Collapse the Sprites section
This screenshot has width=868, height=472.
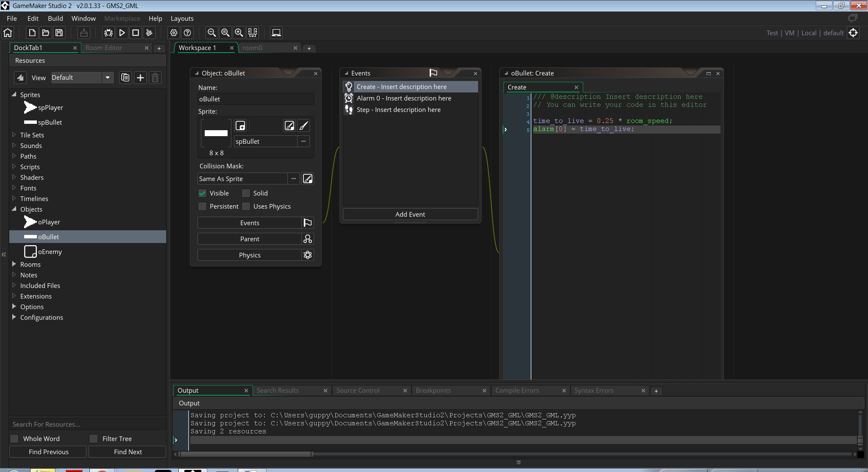(x=14, y=95)
